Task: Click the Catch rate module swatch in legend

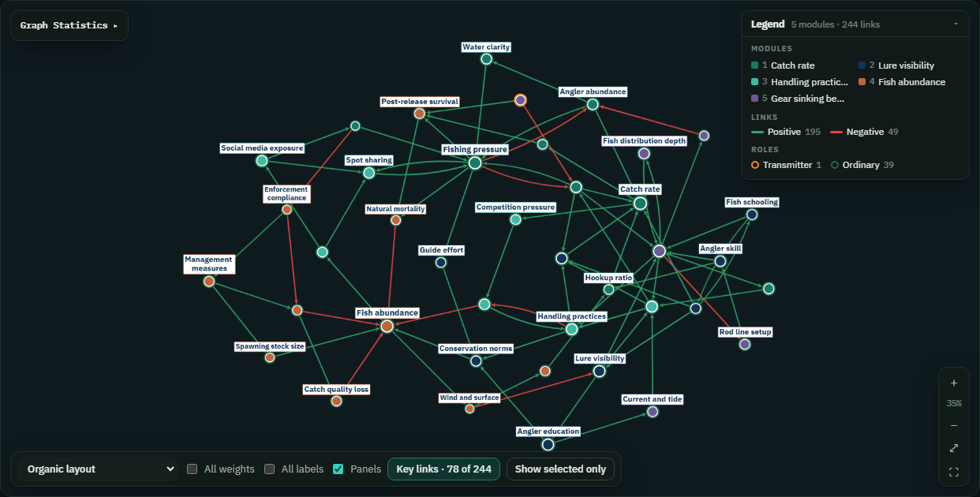Action: coord(755,65)
